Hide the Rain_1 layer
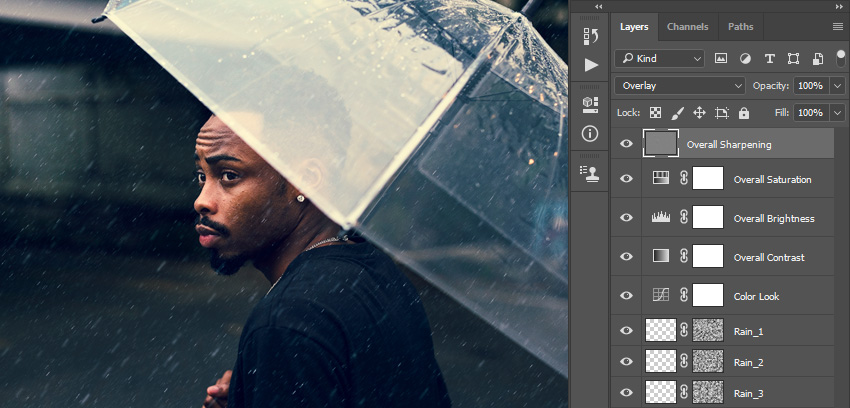850x408 pixels. pyautogui.click(x=626, y=330)
